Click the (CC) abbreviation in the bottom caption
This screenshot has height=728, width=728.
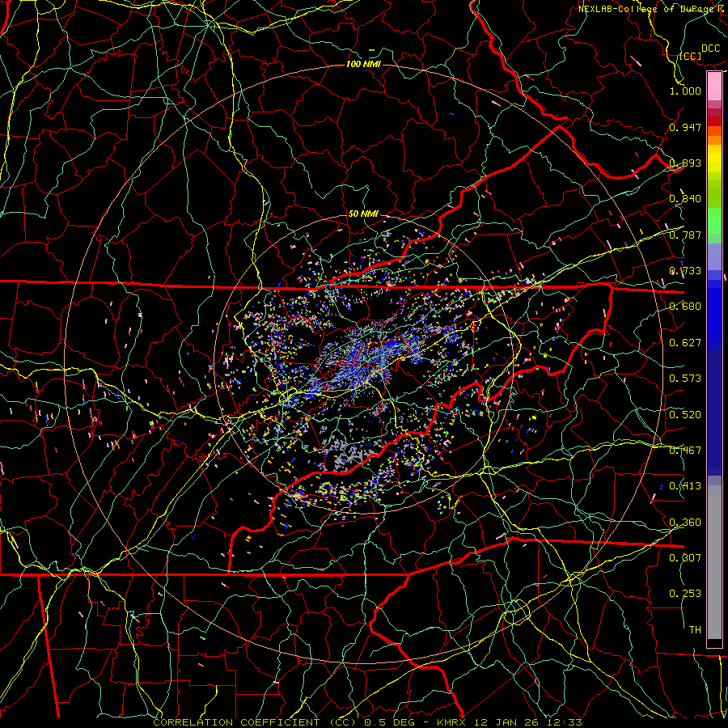pos(343,722)
